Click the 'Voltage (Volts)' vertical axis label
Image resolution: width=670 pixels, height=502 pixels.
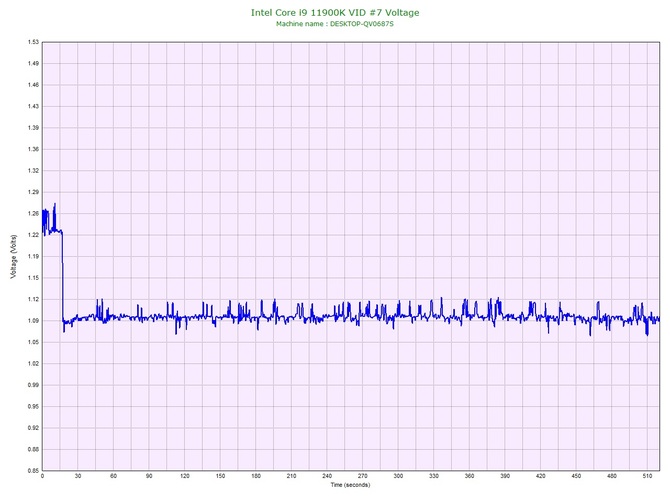12,256
